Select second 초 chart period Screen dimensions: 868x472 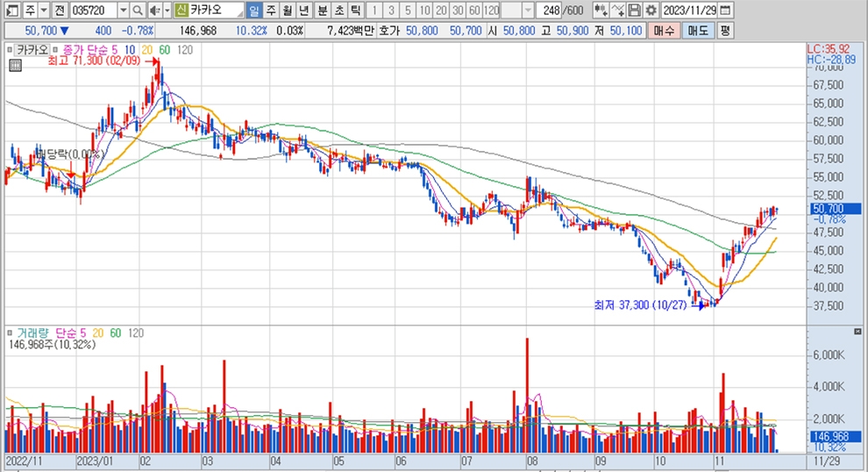(338, 10)
